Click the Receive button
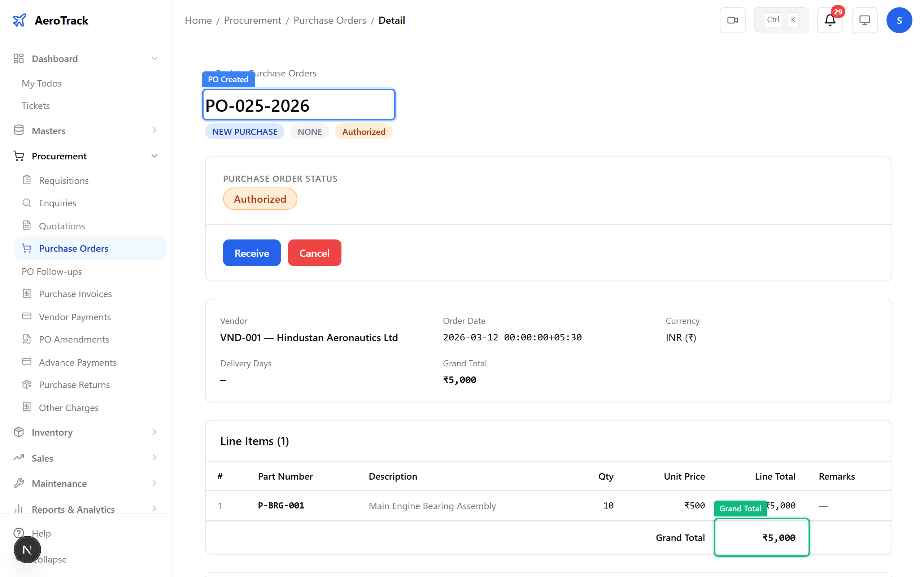 tap(251, 253)
